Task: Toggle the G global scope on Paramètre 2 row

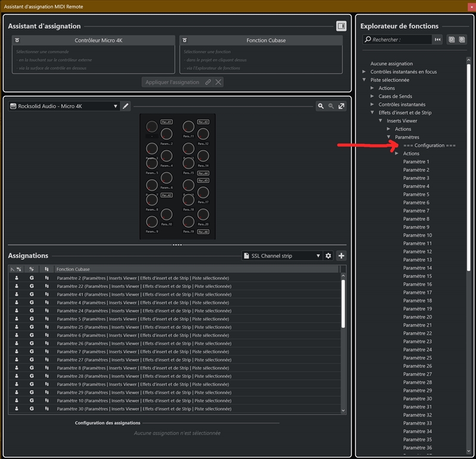Action: (32, 278)
